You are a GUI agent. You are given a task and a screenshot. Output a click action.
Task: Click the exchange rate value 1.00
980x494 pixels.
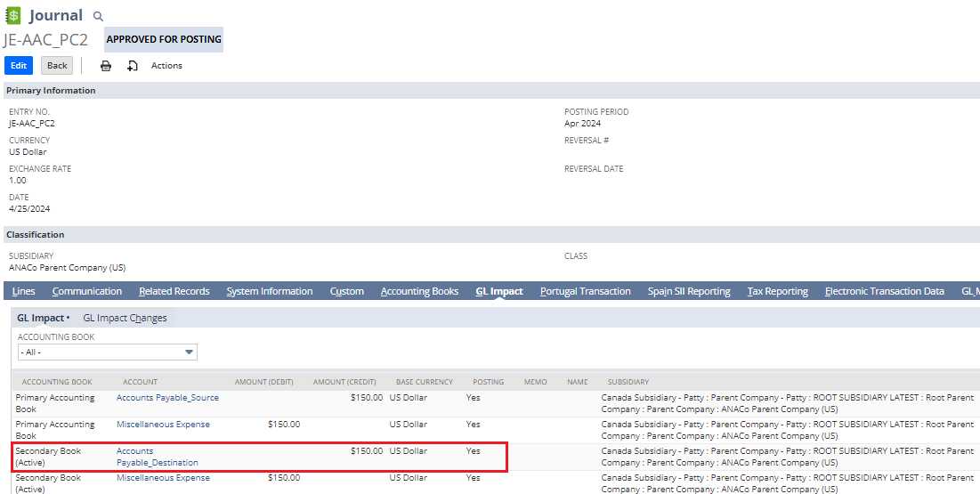(18, 180)
